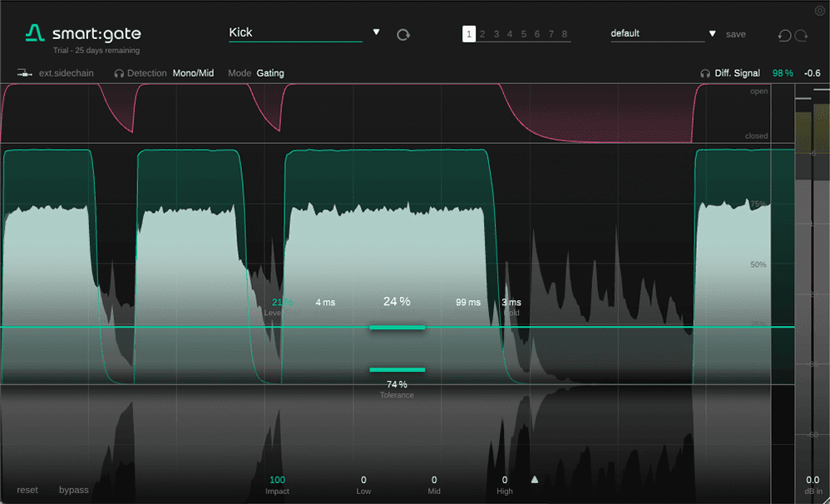Image resolution: width=830 pixels, height=504 pixels.
Task: Open the settings gear icon
Action: click(x=819, y=11)
